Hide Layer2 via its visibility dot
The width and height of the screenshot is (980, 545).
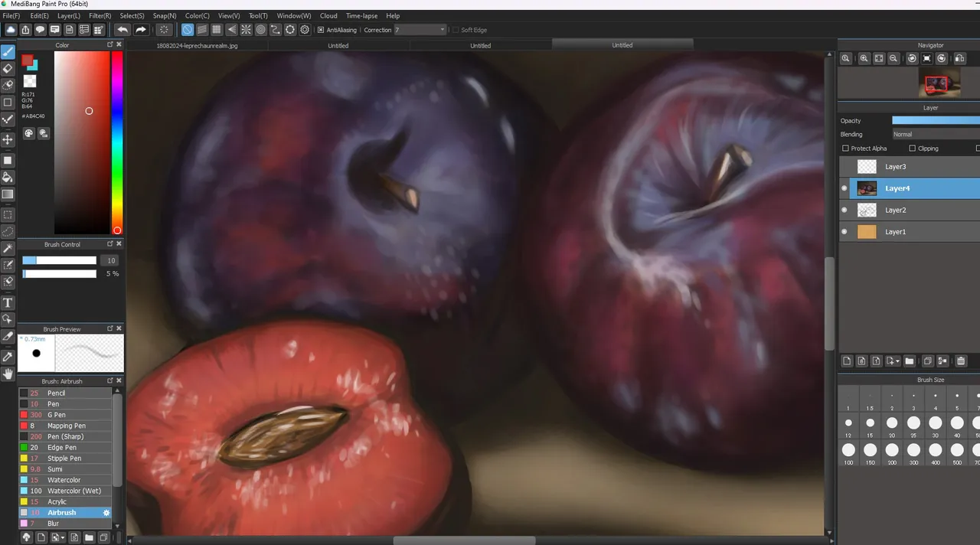[x=844, y=210]
